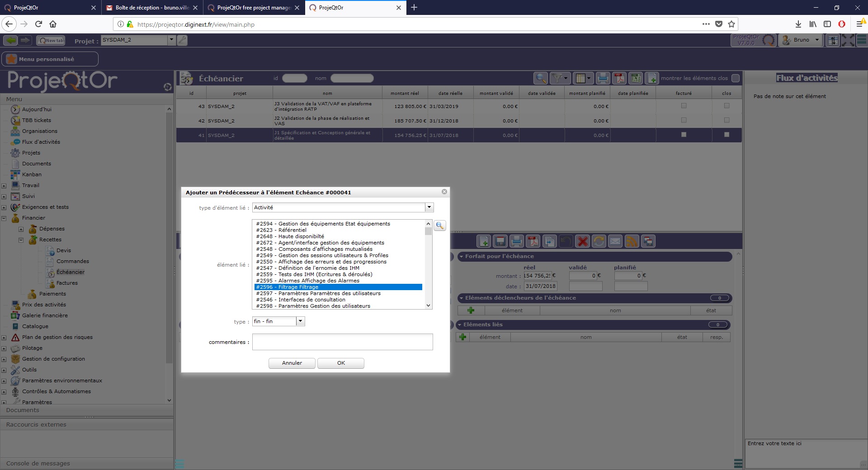Click the magnifier search icon beside the element list

coord(439,226)
